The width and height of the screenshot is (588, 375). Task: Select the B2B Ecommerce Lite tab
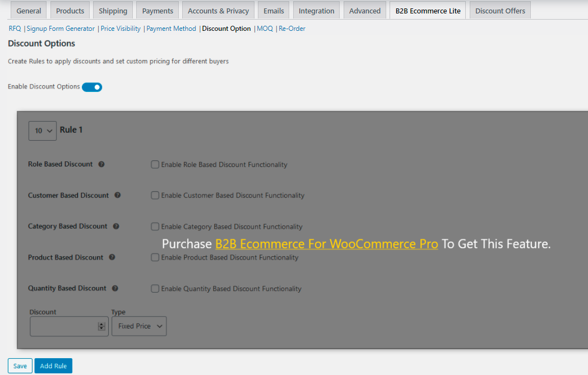[x=428, y=11]
